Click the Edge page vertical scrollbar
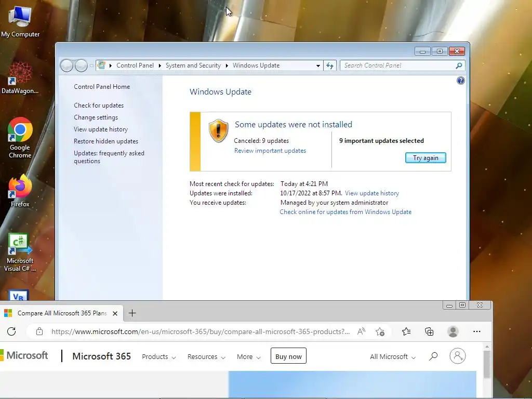This screenshot has height=399, width=532. pos(487,364)
